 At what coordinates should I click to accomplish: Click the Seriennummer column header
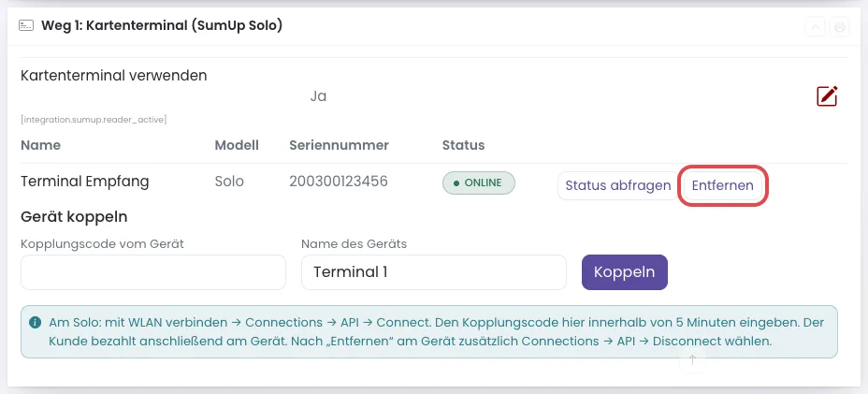pos(339,145)
